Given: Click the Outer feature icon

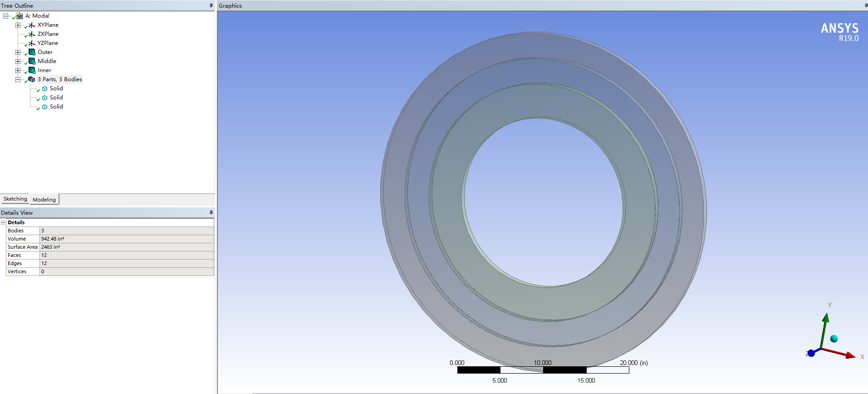Looking at the screenshot, I should pos(32,52).
